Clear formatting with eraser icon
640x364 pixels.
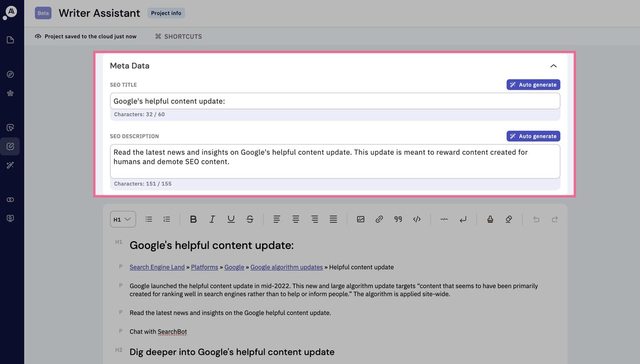click(x=509, y=219)
